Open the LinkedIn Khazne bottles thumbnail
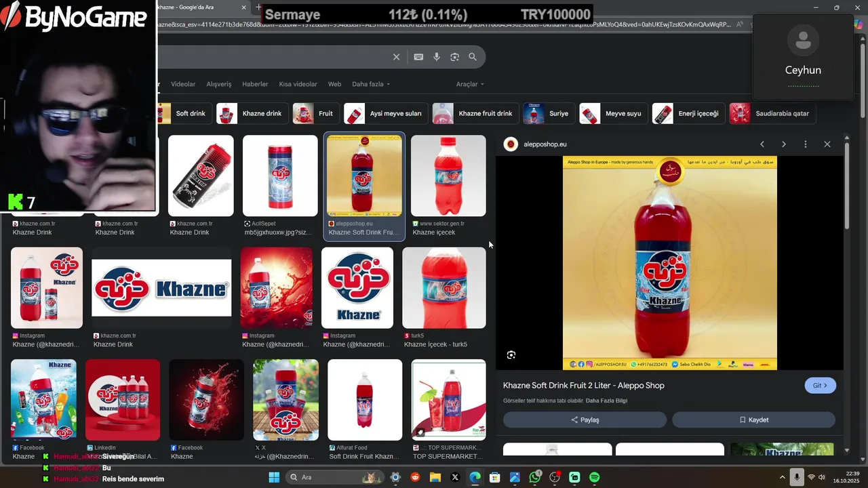868x488 pixels. point(123,400)
